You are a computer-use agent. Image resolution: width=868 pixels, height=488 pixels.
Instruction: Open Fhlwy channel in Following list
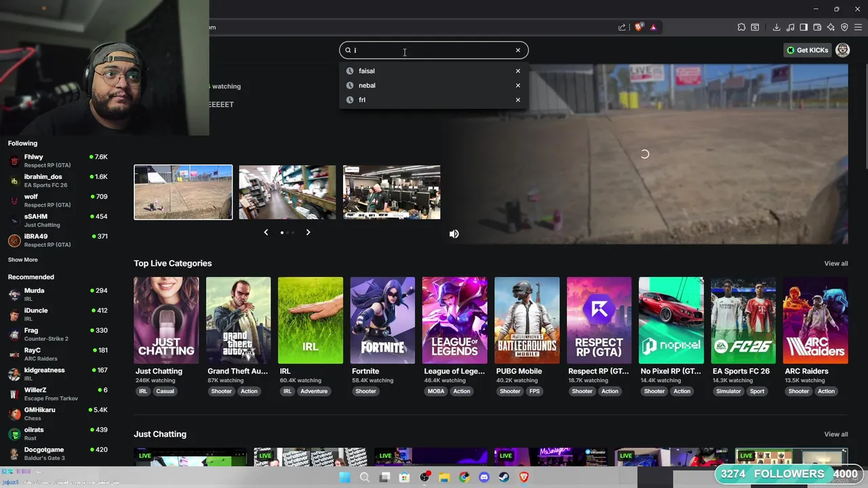pyautogui.click(x=58, y=161)
